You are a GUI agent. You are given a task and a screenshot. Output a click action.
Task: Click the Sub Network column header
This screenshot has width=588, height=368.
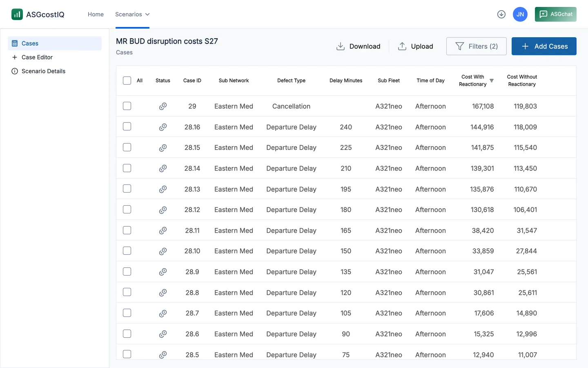click(x=234, y=81)
